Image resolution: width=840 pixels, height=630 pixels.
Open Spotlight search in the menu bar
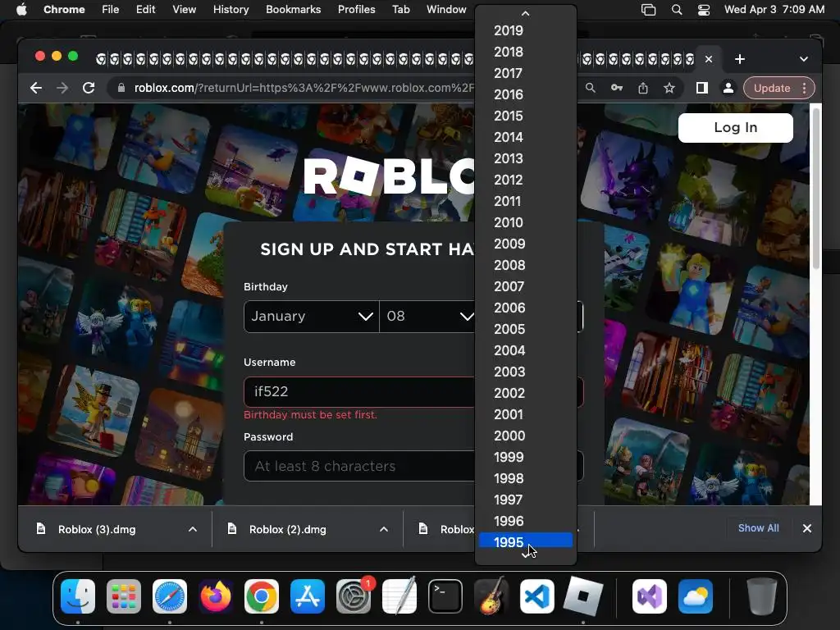pyautogui.click(x=677, y=10)
